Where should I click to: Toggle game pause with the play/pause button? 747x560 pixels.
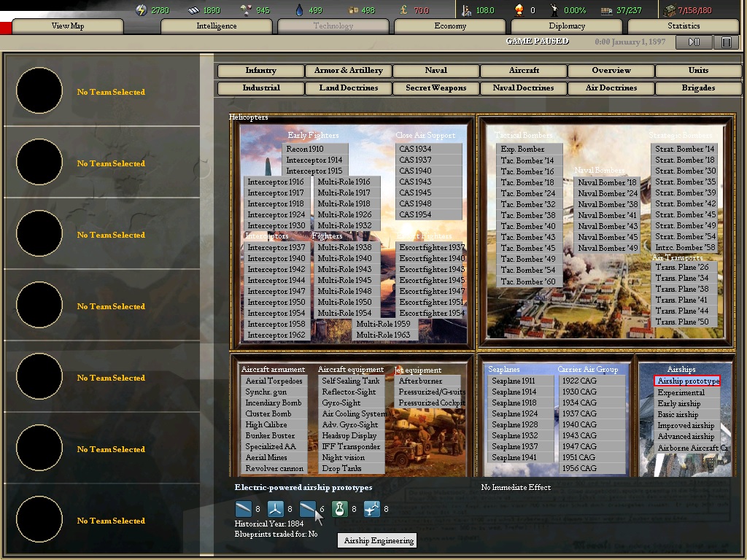693,42
